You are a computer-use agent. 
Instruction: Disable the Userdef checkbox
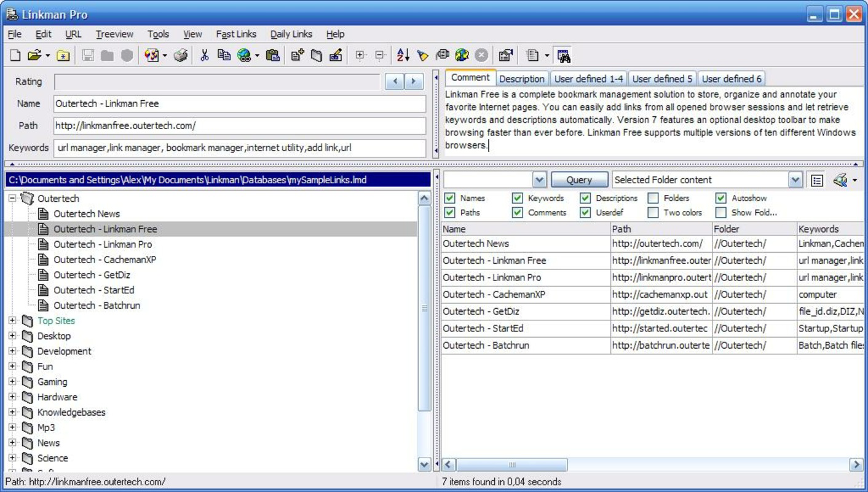coord(585,212)
